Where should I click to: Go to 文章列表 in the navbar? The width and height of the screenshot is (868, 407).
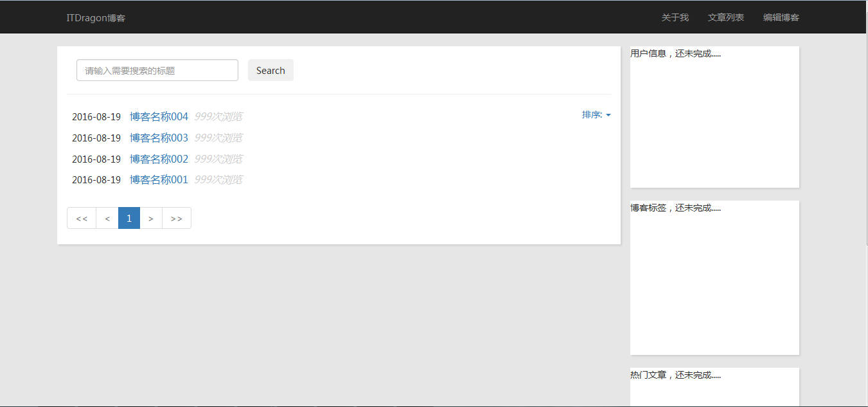(725, 17)
